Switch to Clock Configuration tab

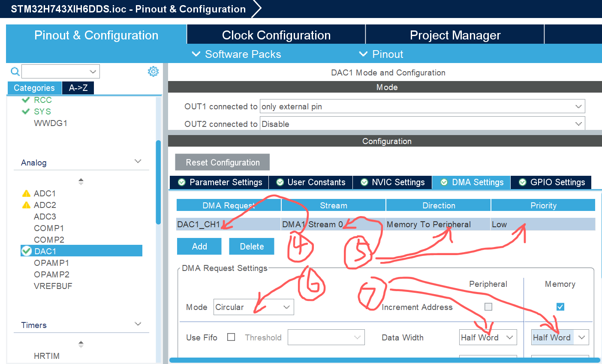point(276,35)
